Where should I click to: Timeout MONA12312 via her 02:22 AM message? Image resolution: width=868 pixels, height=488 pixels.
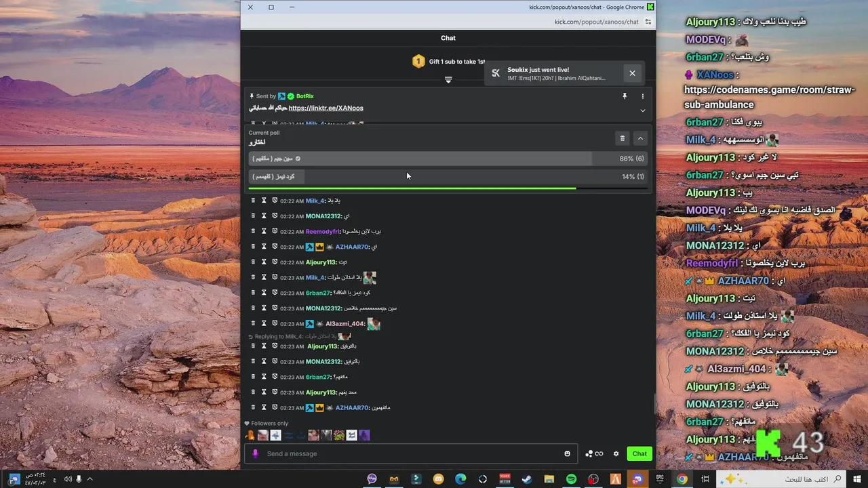click(x=264, y=216)
